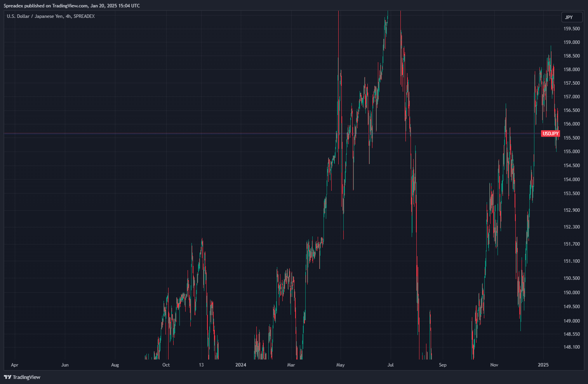This screenshot has width=588, height=384.
Task: Click the 150.000 price axis label
Action: pos(572,293)
